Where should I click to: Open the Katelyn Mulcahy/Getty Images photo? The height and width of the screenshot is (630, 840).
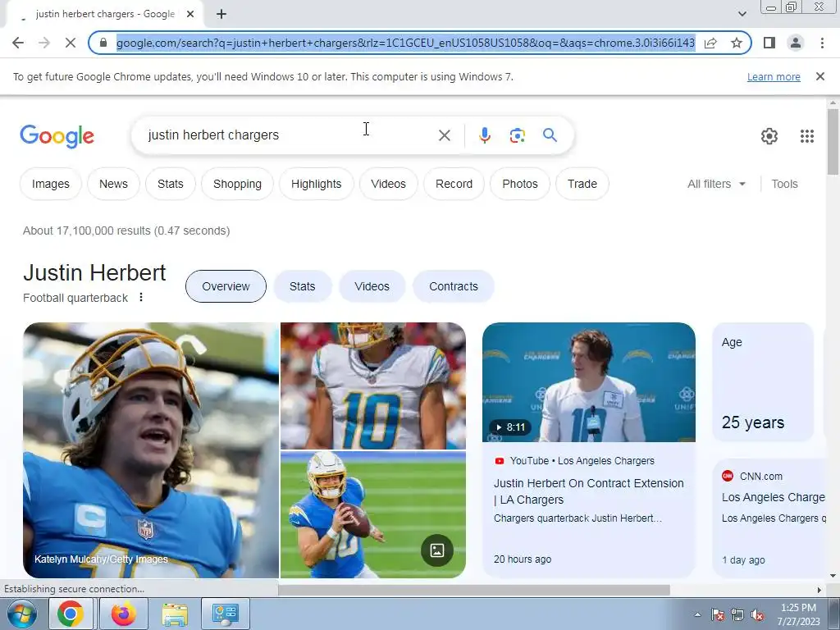pyautogui.click(x=151, y=450)
